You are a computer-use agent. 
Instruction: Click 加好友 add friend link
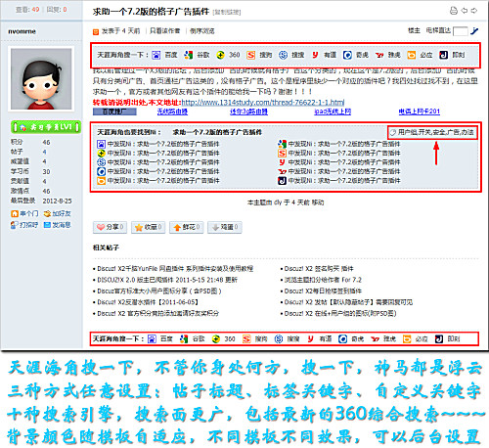(58, 214)
